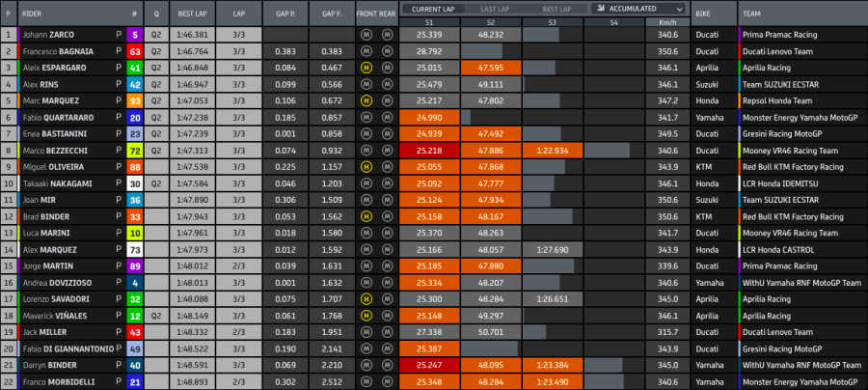Click Franco Morbidelli's front tyre icon

click(x=366, y=381)
